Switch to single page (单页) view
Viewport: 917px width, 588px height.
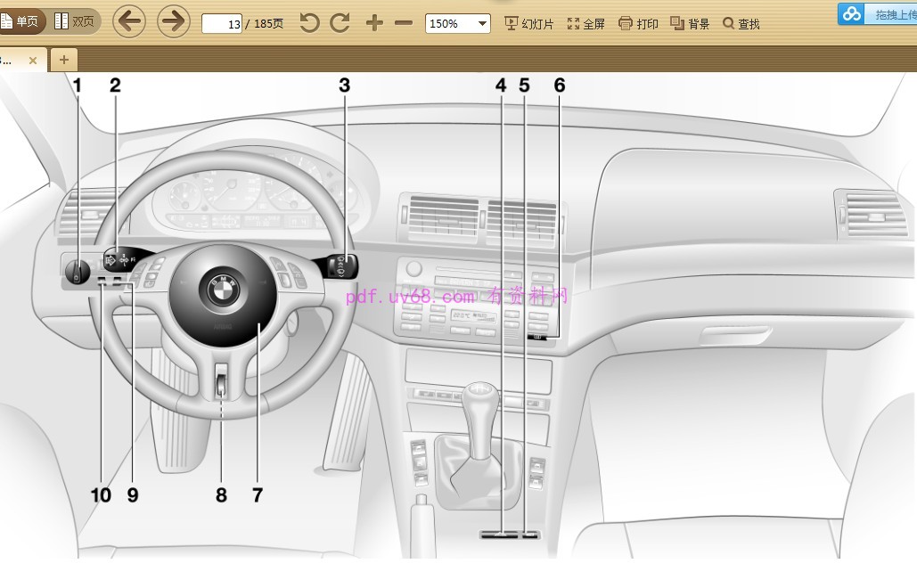(x=20, y=21)
